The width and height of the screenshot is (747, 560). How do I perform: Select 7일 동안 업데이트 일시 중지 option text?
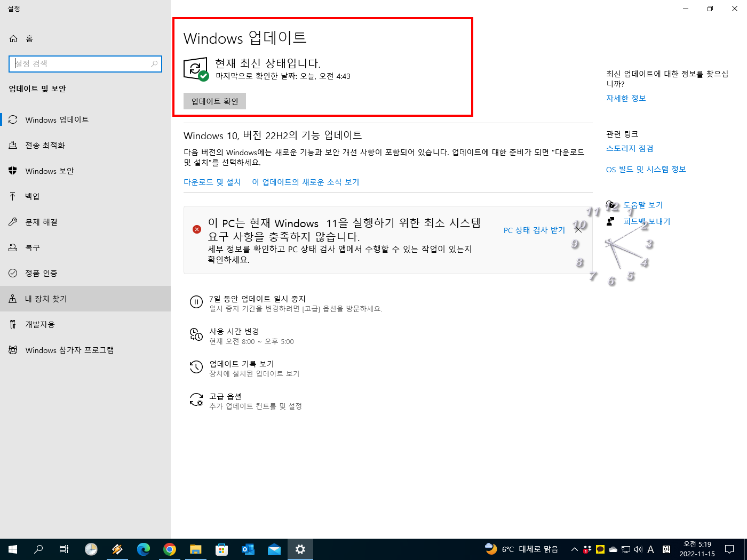click(257, 299)
